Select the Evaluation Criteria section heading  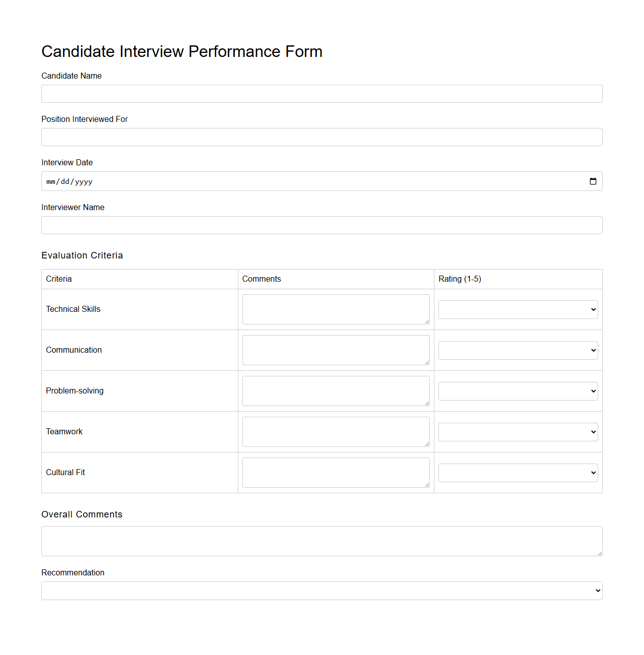(x=82, y=255)
